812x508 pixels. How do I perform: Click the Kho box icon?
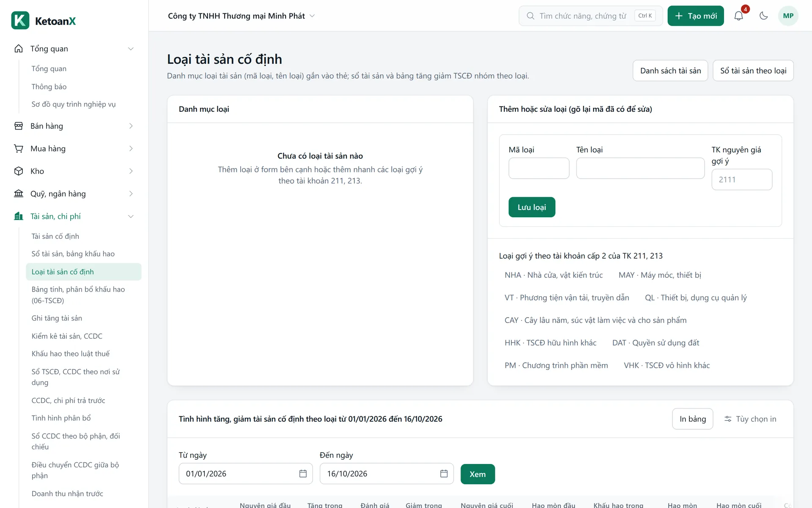click(x=19, y=171)
